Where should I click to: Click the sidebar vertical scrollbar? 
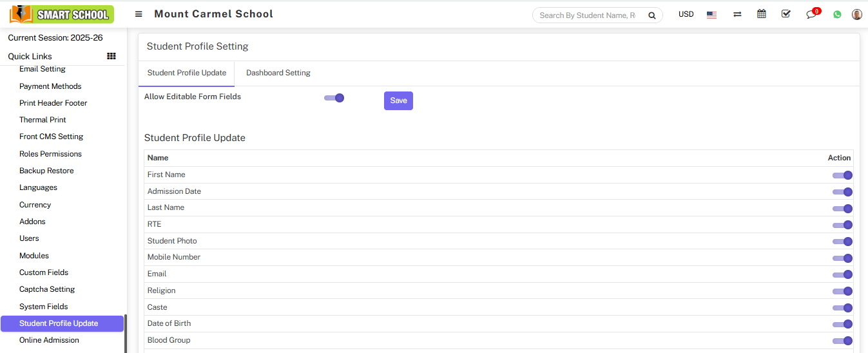pyautogui.click(x=126, y=333)
